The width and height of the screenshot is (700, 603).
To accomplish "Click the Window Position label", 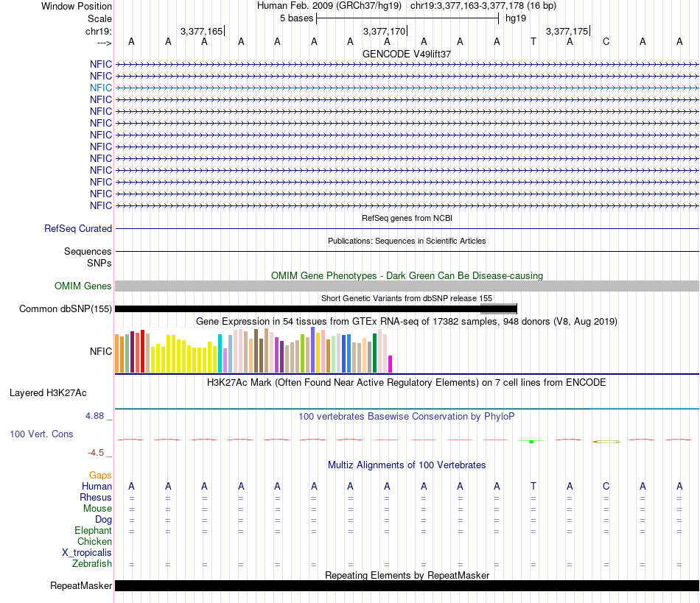I will (77, 6).
